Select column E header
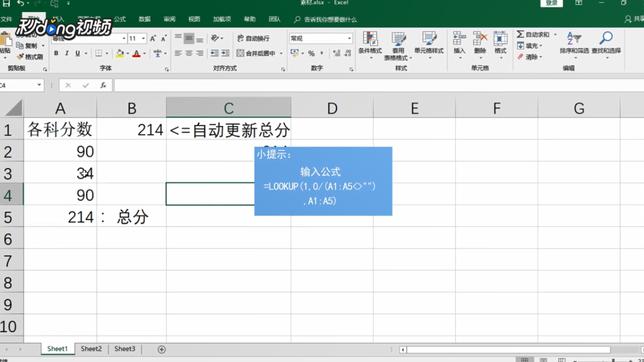 (x=414, y=108)
